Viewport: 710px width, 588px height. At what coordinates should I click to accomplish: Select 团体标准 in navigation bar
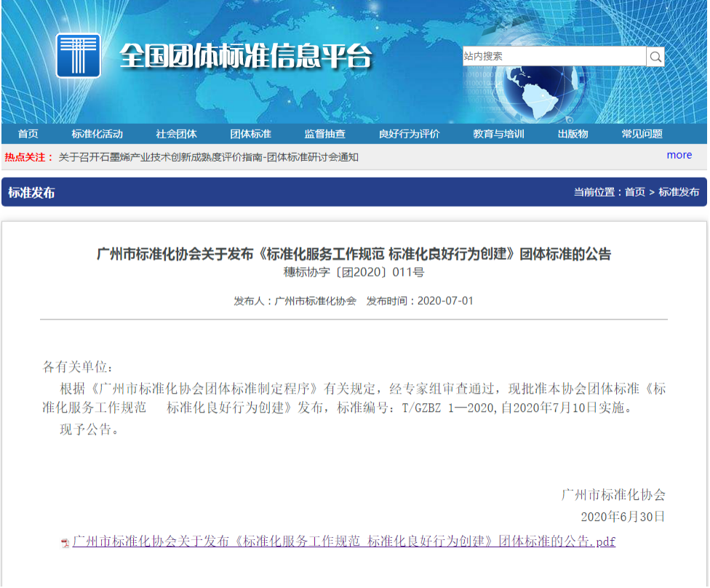point(250,134)
